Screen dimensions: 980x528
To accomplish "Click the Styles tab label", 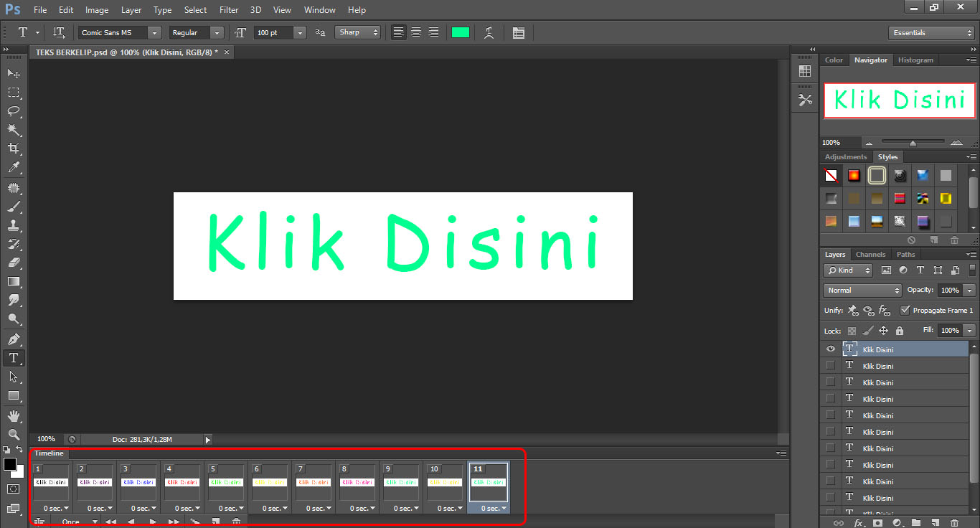I will pos(887,156).
